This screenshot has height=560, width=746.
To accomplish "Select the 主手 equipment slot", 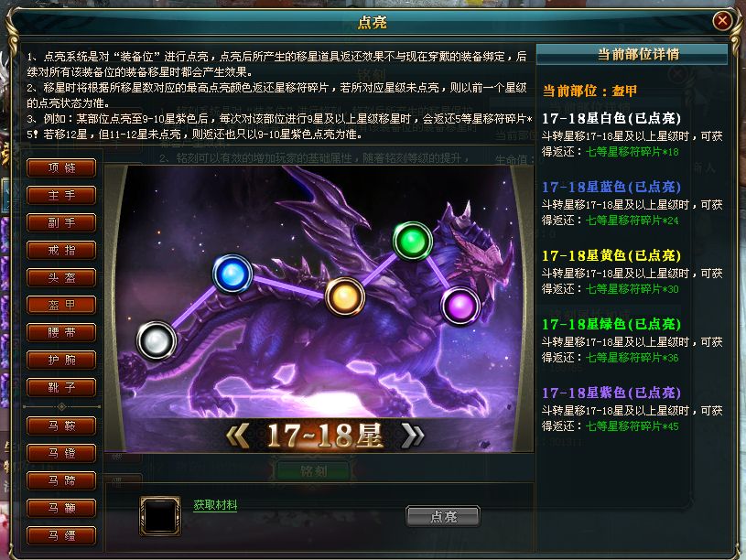I will coord(61,196).
